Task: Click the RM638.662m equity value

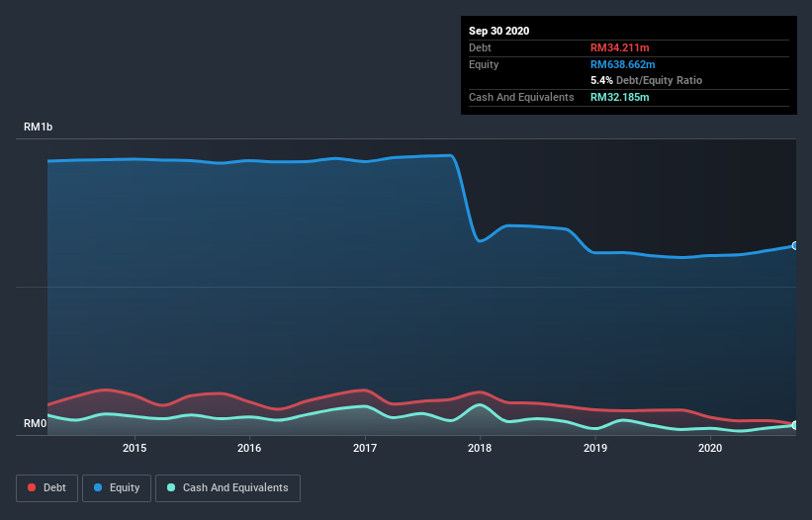Action: (x=622, y=64)
